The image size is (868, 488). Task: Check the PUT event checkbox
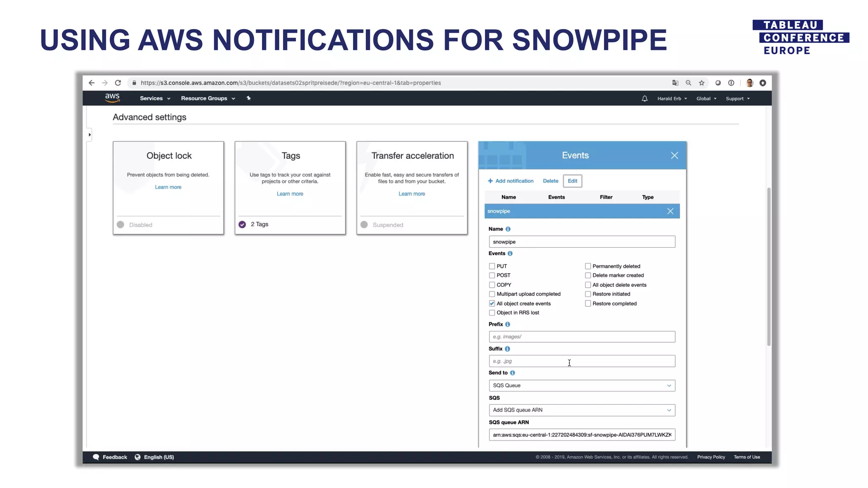[492, 266]
